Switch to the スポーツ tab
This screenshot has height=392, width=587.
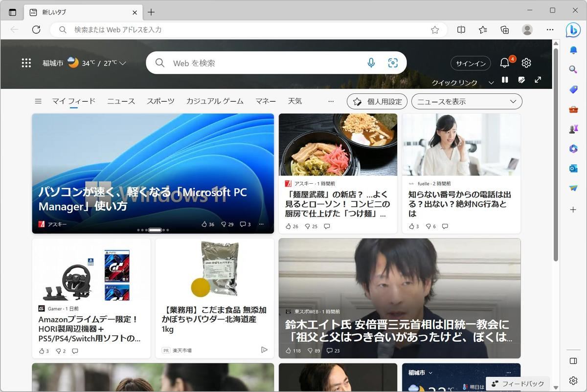click(160, 101)
